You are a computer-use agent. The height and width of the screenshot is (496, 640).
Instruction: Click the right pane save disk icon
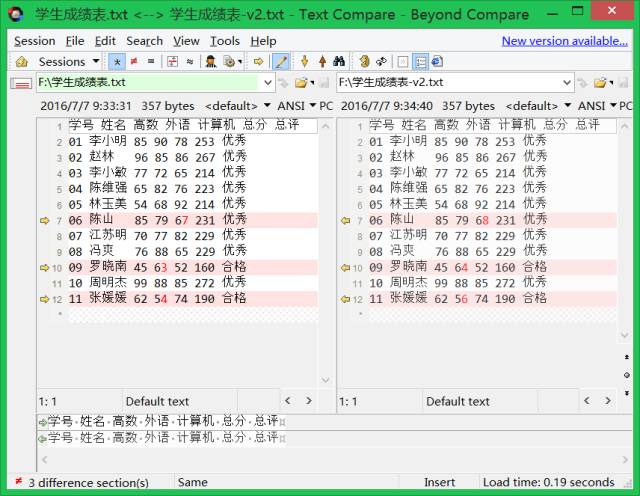[623, 83]
